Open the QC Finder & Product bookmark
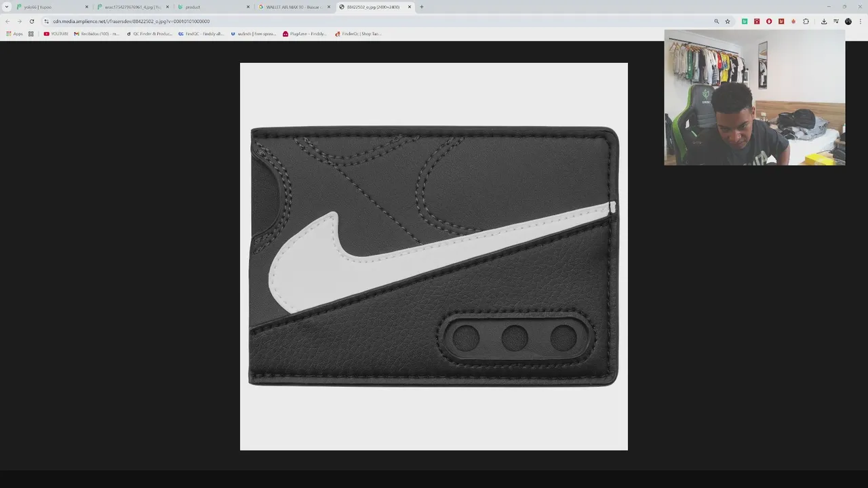 [x=150, y=33]
